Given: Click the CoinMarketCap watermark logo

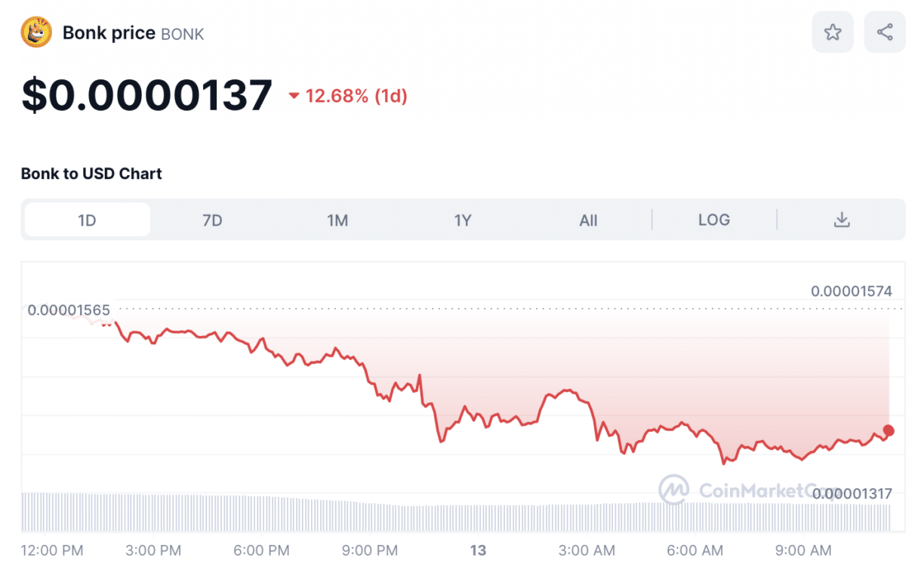Looking at the screenshot, I should [x=673, y=489].
